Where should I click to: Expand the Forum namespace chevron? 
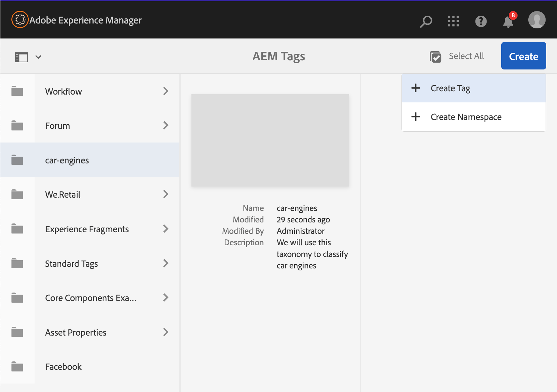[166, 125]
